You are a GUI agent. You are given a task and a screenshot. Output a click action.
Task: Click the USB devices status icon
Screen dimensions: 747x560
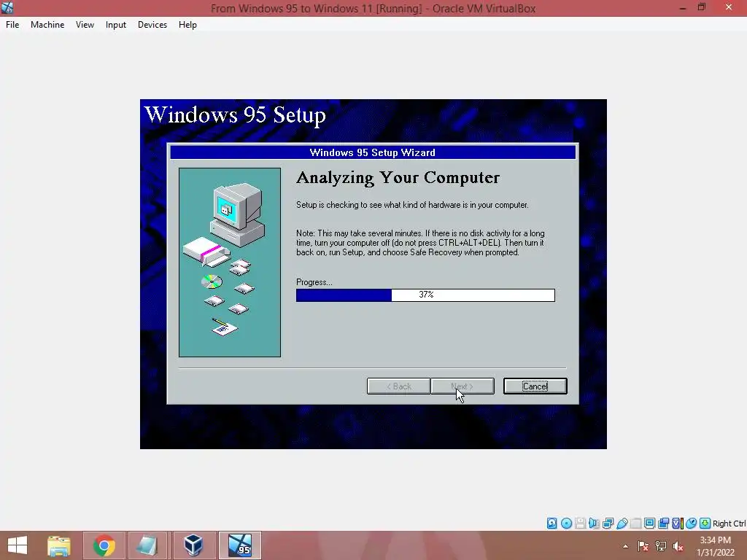[x=622, y=524]
